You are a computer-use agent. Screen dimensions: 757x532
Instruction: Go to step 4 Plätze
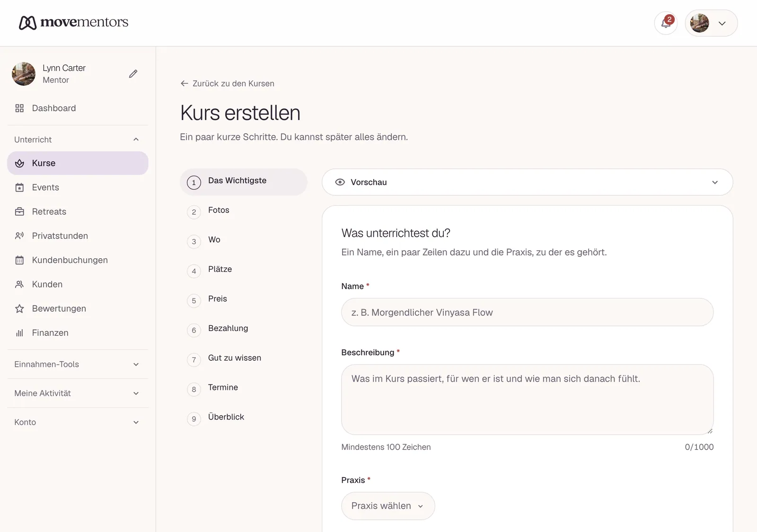click(x=243, y=270)
